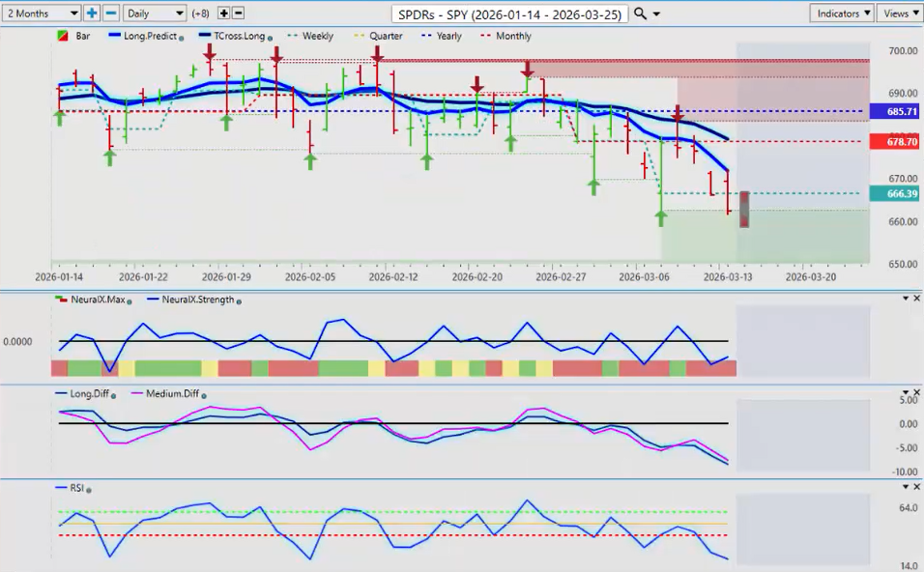
Task: Click the Bar legend color swatch
Action: (64, 37)
